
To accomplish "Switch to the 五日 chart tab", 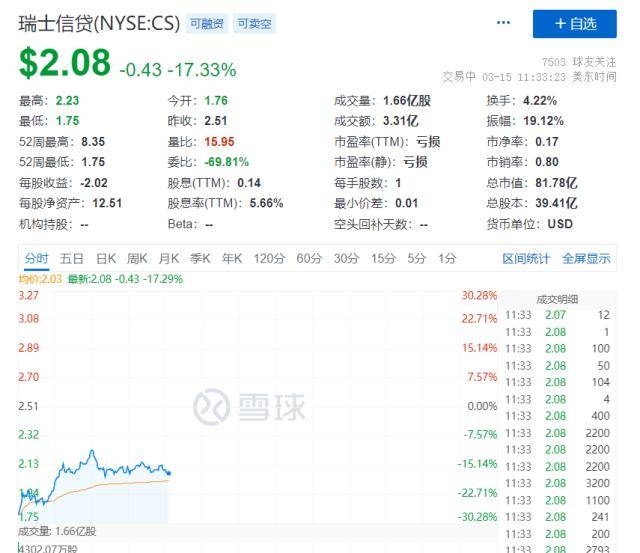I will [x=72, y=258].
